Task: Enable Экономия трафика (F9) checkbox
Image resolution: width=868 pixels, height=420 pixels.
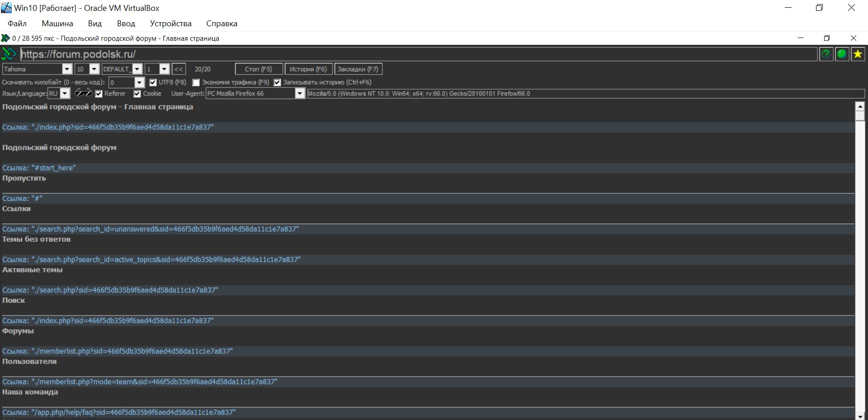Action: click(196, 82)
